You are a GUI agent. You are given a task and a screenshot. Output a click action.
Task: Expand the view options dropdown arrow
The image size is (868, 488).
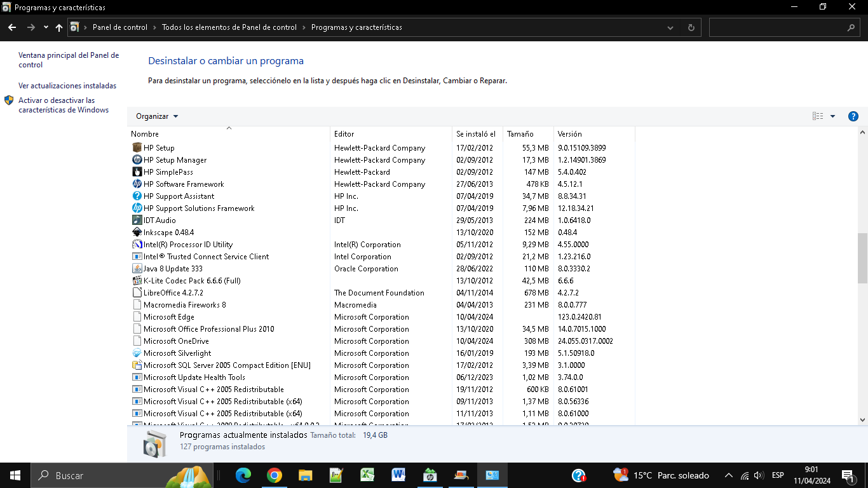tap(833, 116)
